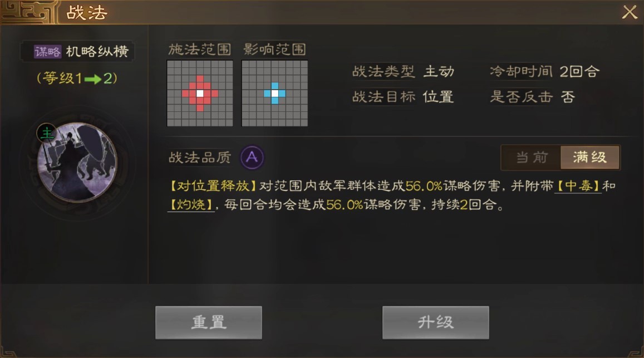The width and height of the screenshot is (644, 358).
Task: Click the green level arrow icon
Action: 93,79
